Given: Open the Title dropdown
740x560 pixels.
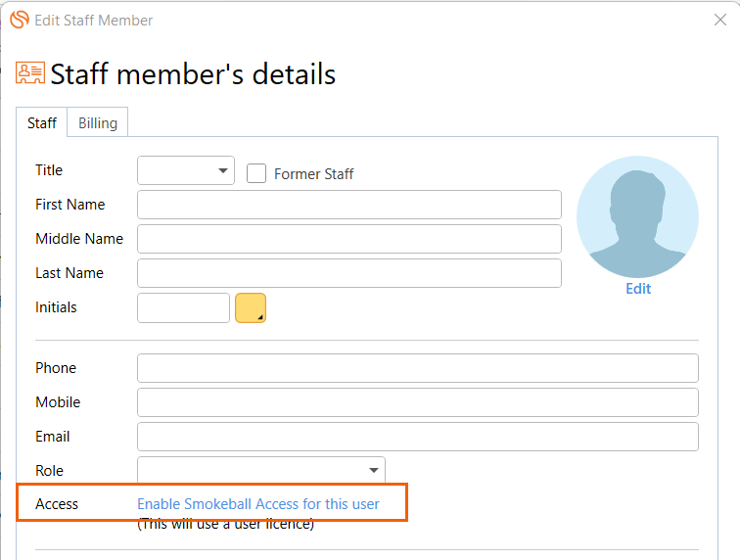Looking at the screenshot, I should (x=186, y=171).
